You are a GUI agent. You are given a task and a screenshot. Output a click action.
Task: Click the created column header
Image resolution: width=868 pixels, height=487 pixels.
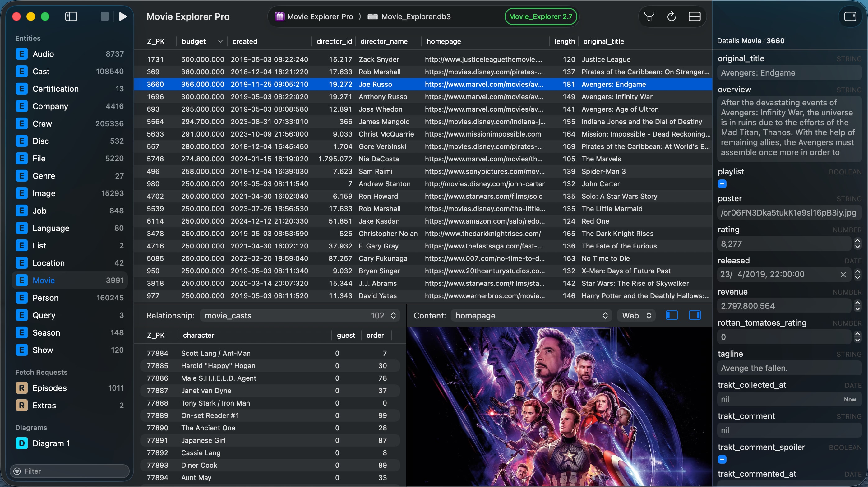click(245, 41)
